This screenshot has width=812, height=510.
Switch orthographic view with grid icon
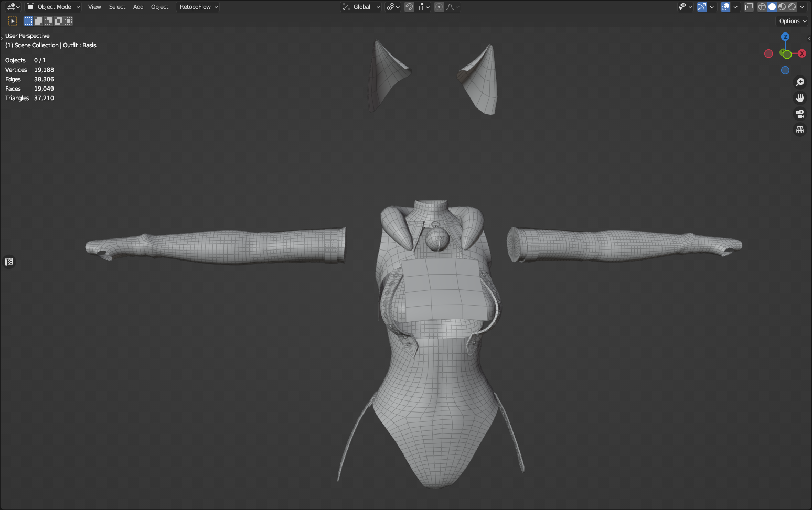pos(800,129)
